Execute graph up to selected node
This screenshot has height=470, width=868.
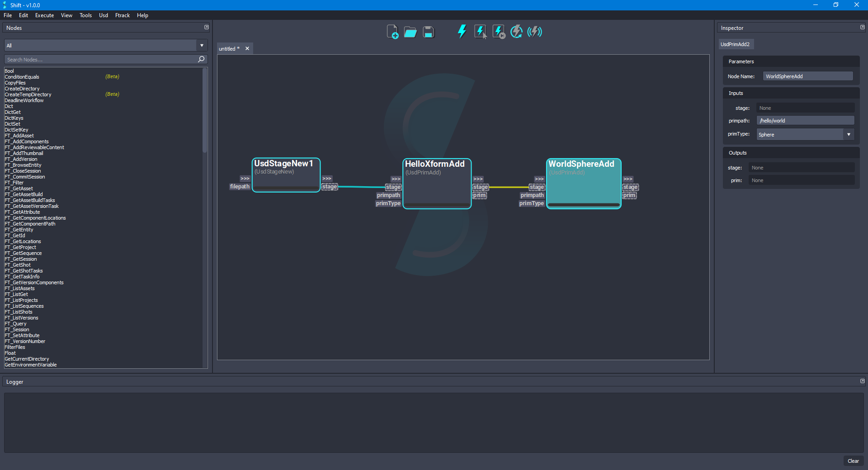(x=498, y=32)
